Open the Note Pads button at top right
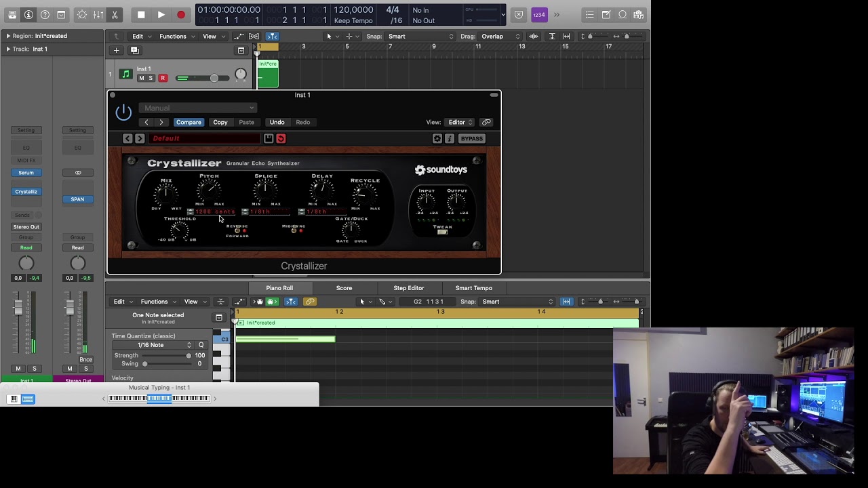The width and height of the screenshot is (868, 488). (606, 14)
